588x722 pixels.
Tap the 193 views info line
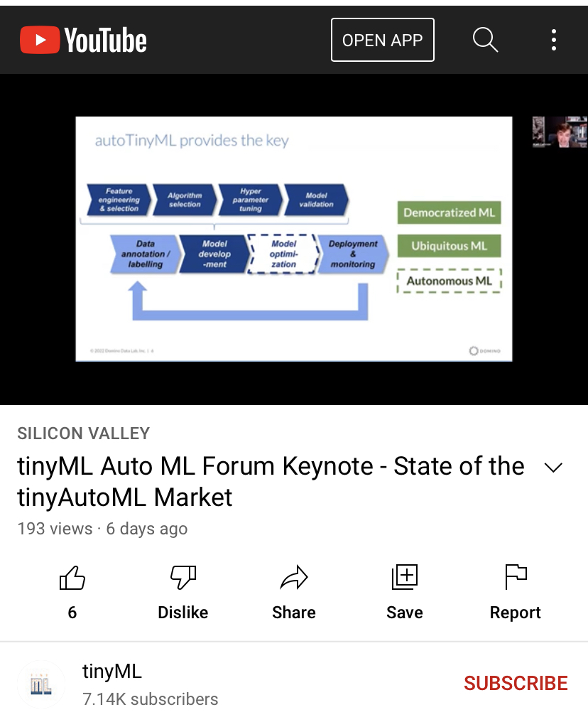102,529
